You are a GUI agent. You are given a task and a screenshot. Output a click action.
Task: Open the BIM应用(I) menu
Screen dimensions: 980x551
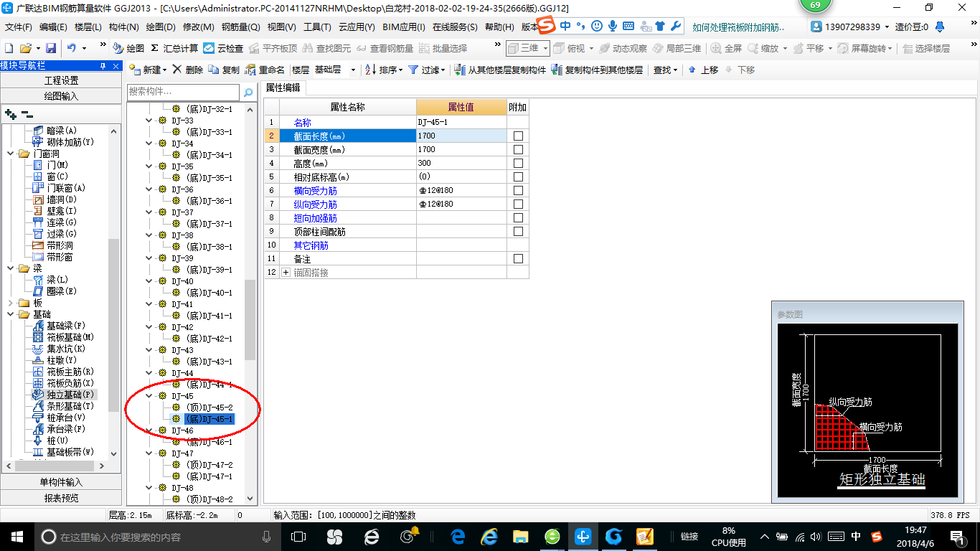404,27
